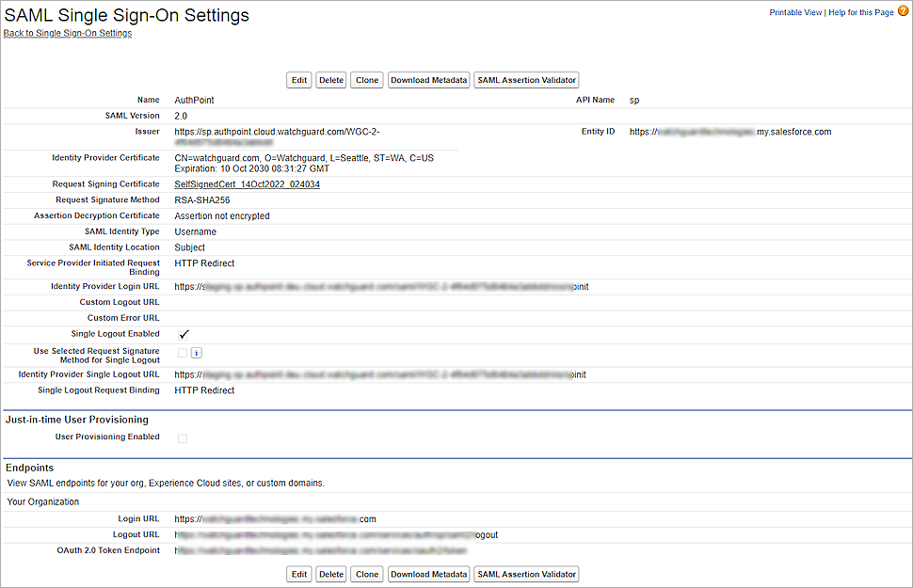Click the SAML Single Sign-On Settings title
Screen dimensions: 913x588
click(x=126, y=15)
